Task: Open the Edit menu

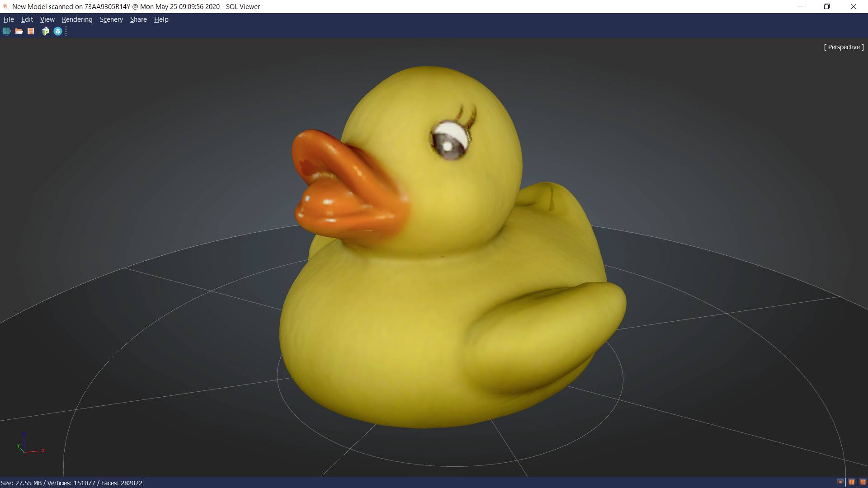Action: tap(27, 19)
